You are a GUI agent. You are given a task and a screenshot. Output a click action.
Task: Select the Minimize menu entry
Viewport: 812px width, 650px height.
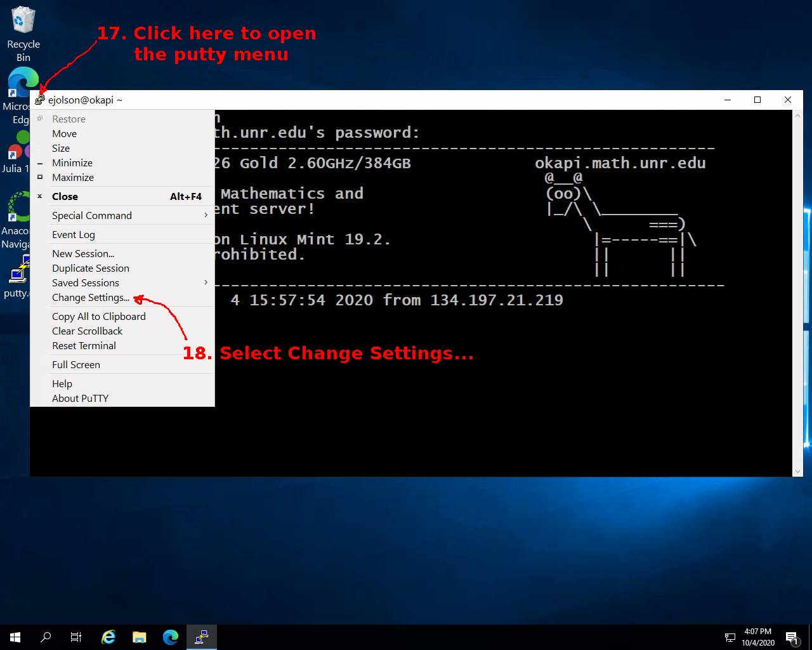point(122,163)
